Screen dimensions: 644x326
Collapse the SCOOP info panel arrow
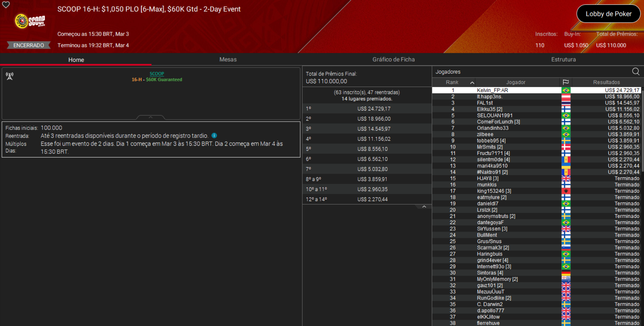pos(150,117)
